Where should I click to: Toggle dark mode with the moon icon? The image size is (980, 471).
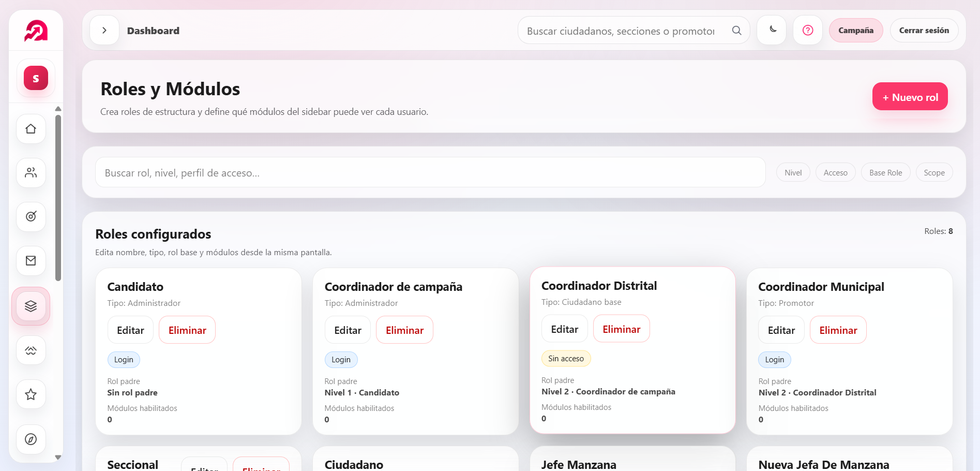[x=771, y=30]
